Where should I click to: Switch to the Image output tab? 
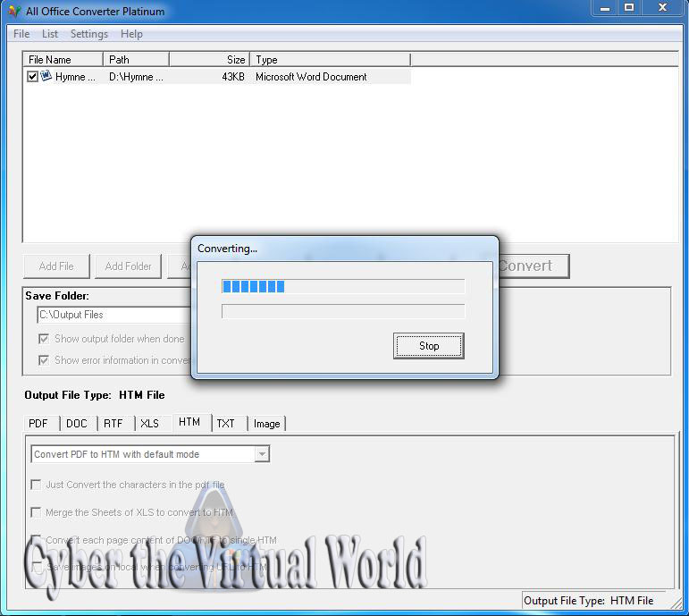coord(267,424)
